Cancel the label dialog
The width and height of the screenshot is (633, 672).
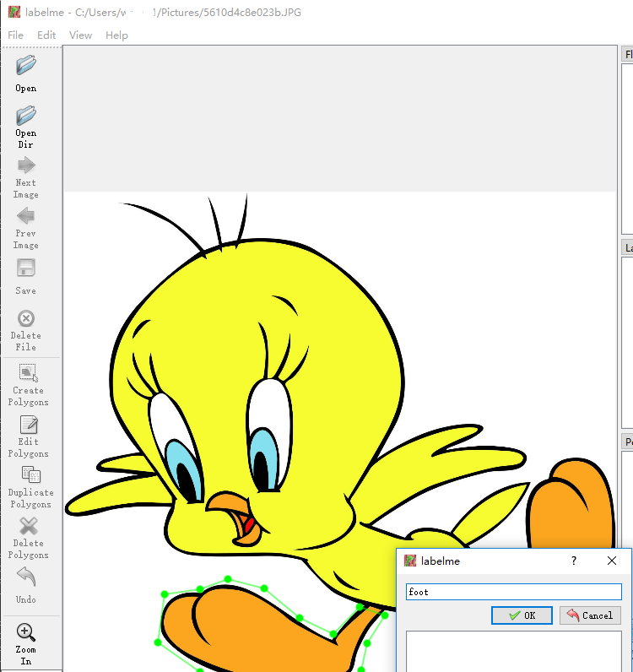coord(590,615)
